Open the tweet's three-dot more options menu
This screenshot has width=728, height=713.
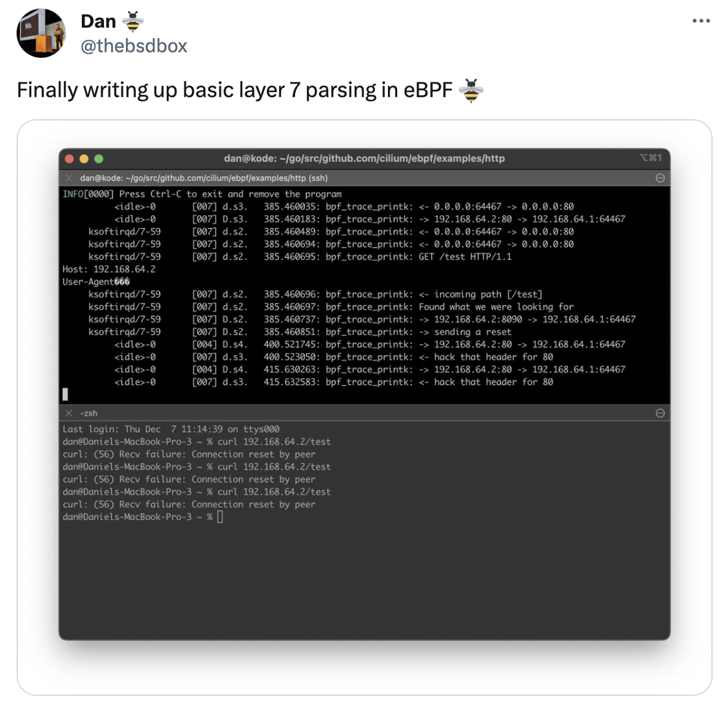coord(701,21)
